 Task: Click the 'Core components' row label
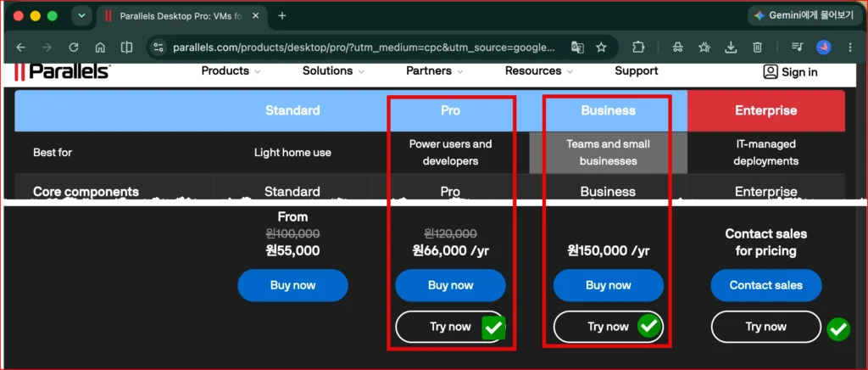[86, 192]
